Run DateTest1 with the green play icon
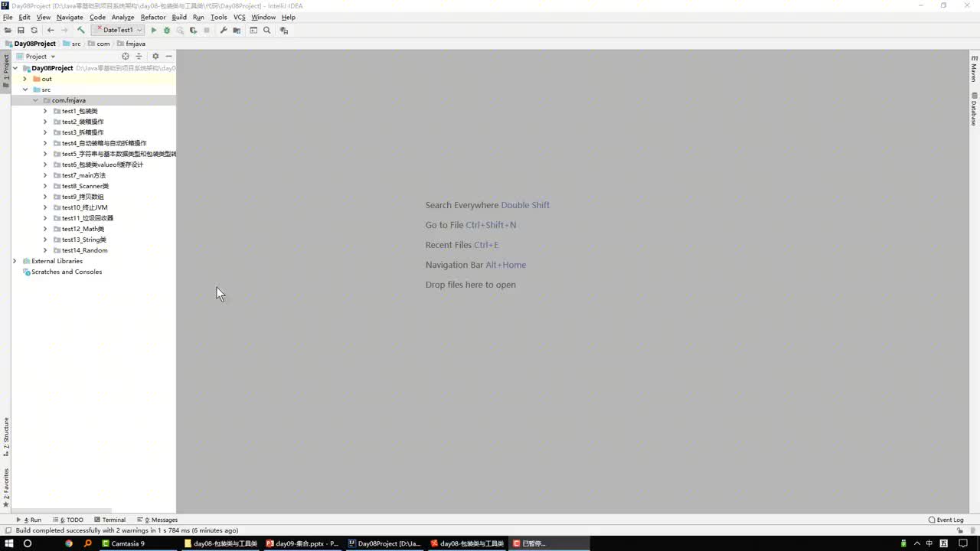 154,31
